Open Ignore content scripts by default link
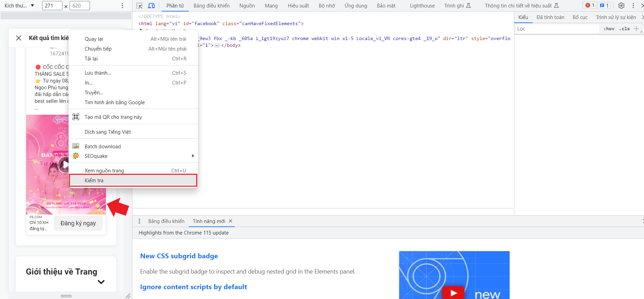 tap(194, 287)
